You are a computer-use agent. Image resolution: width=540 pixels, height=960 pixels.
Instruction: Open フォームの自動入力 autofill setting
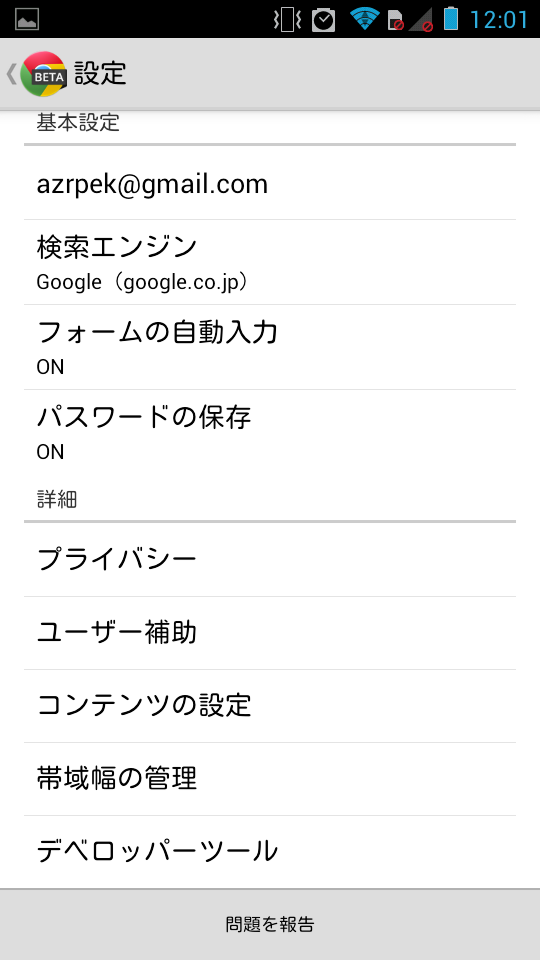pos(270,347)
